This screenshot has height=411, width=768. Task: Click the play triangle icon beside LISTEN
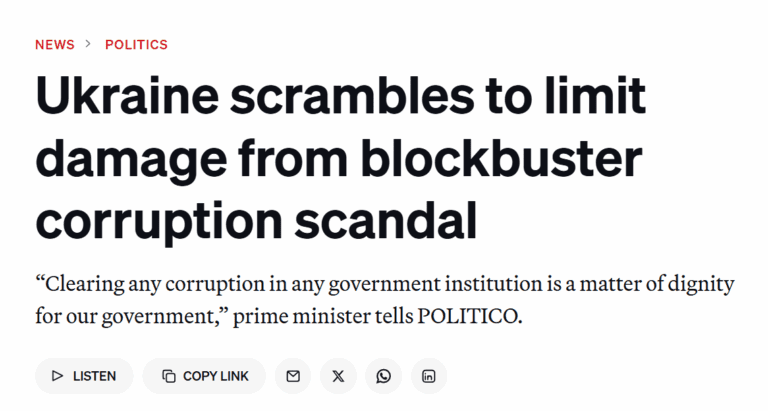click(x=56, y=376)
